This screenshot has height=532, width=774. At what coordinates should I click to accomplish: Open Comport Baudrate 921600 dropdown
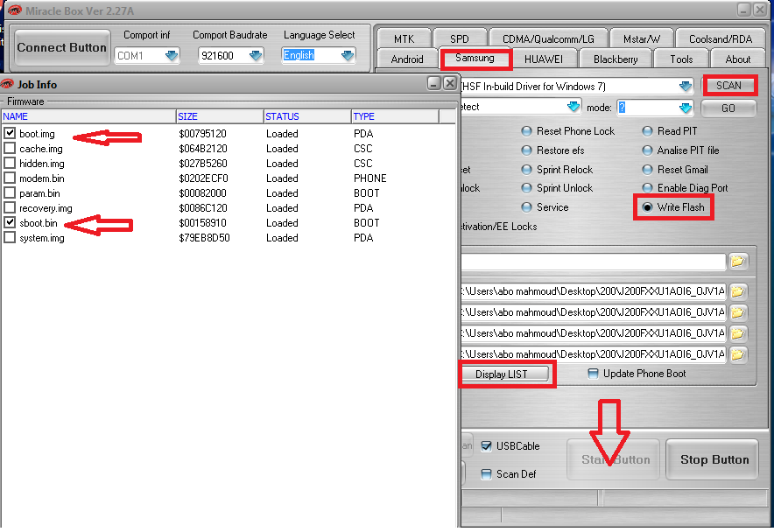255,55
